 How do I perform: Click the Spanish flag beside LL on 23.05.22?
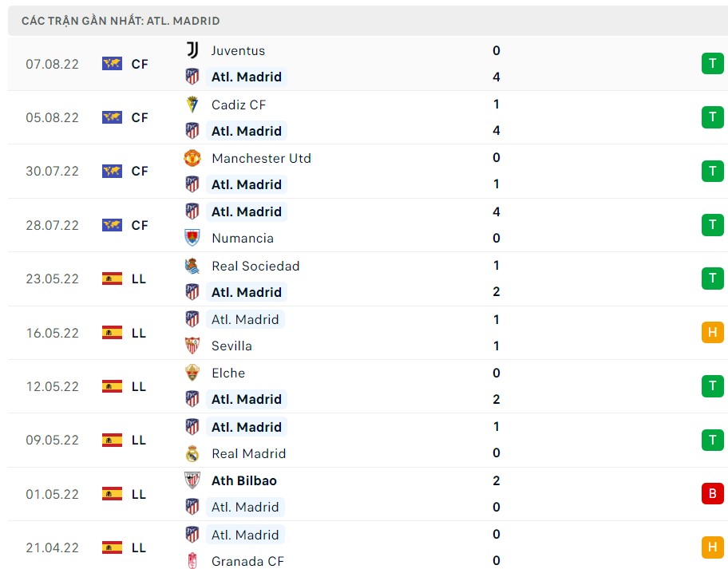pyautogui.click(x=111, y=279)
